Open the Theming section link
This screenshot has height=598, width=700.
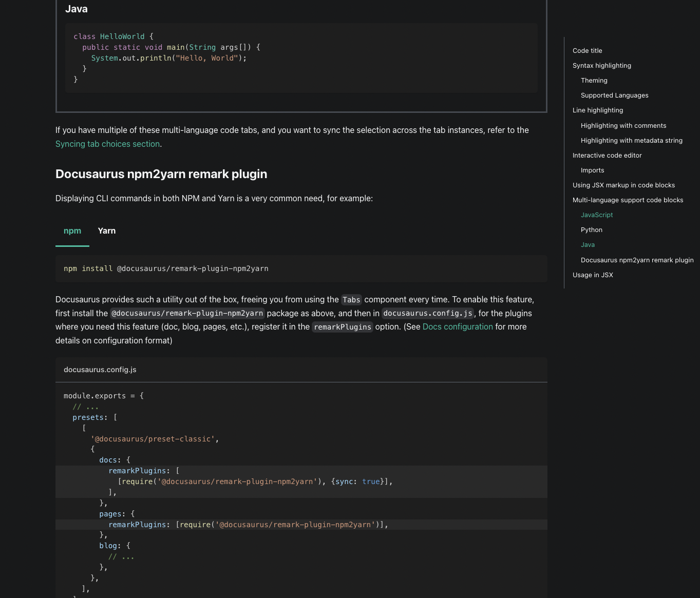pyautogui.click(x=594, y=81)
